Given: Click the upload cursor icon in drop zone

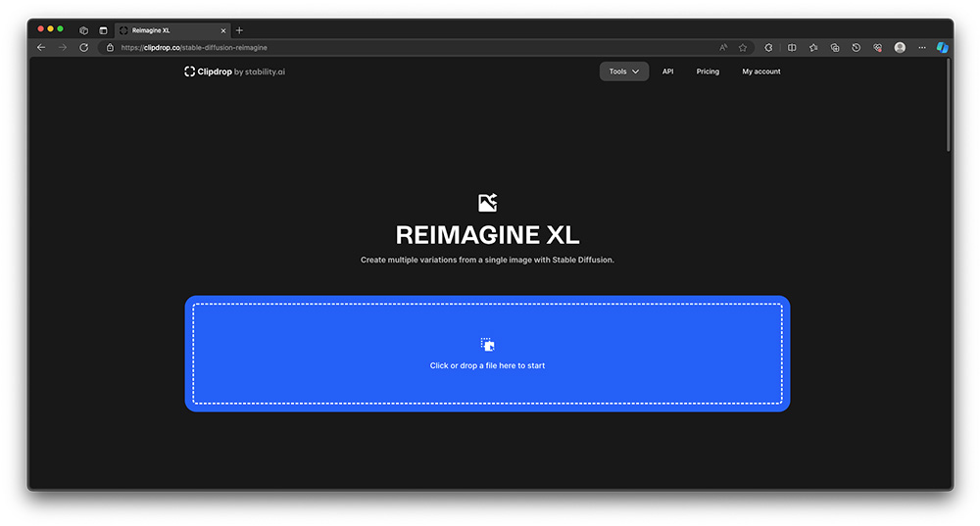Looking at the screenshot, I should tap(487, 344).
